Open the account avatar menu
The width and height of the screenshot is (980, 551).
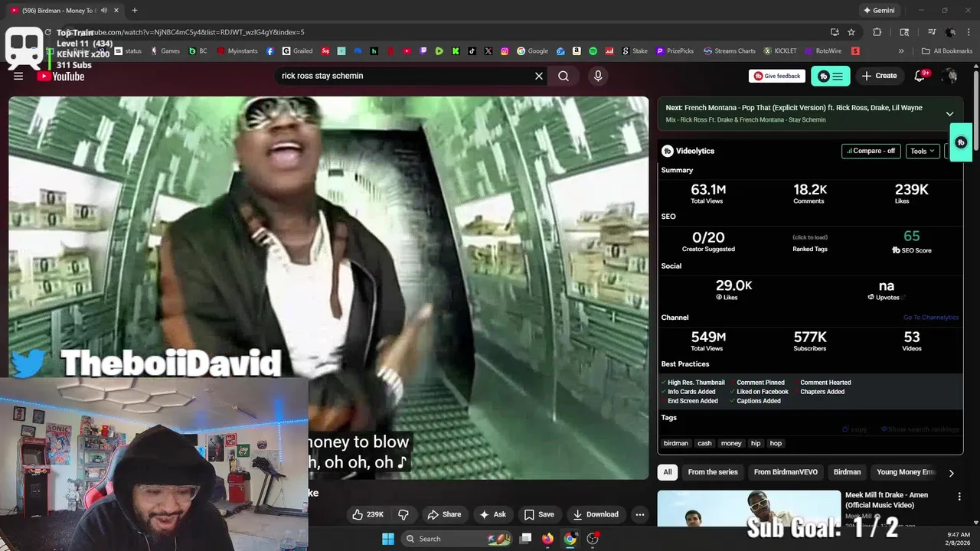coord(950,76)
